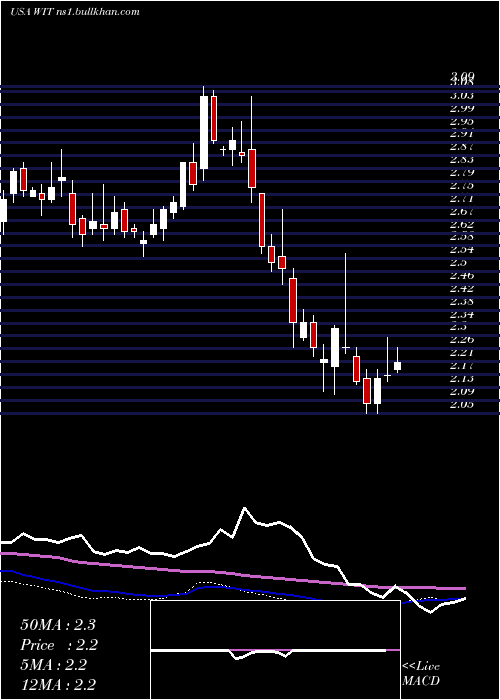
Task: Click the 2.58 price axis label
Action: 462,237
